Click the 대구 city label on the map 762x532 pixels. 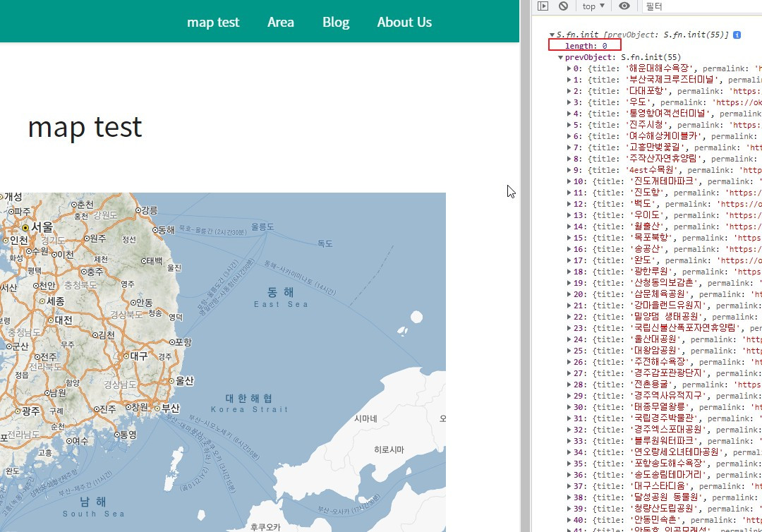[x=139, y=356]
